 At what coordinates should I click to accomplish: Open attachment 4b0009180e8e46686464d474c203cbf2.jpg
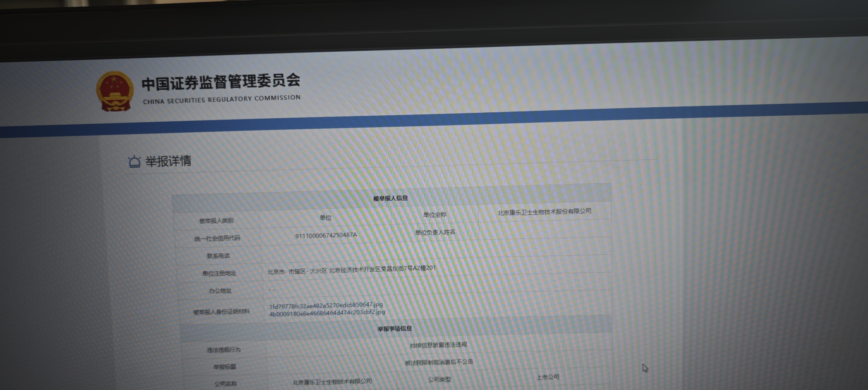click(327, 313)
